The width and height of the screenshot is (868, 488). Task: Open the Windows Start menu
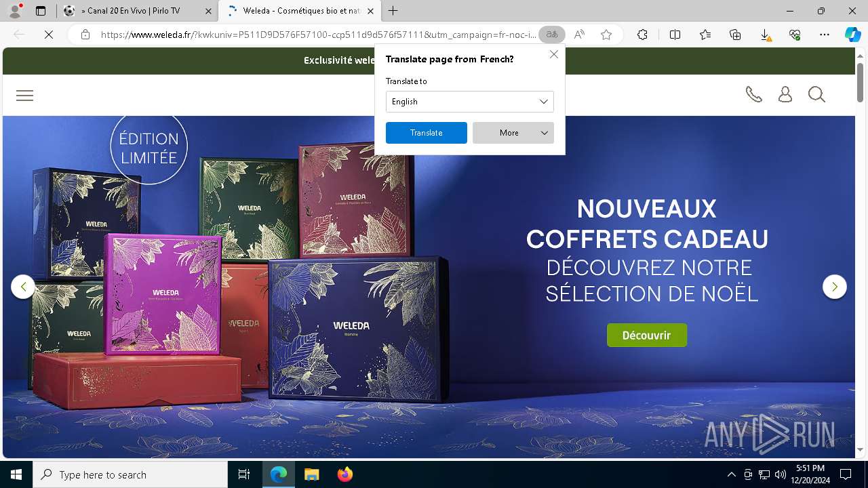[x=16, y=474]
